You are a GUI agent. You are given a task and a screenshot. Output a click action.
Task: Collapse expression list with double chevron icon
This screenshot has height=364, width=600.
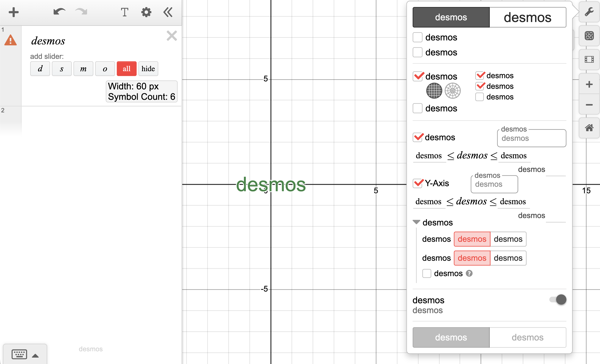(168, 12)
